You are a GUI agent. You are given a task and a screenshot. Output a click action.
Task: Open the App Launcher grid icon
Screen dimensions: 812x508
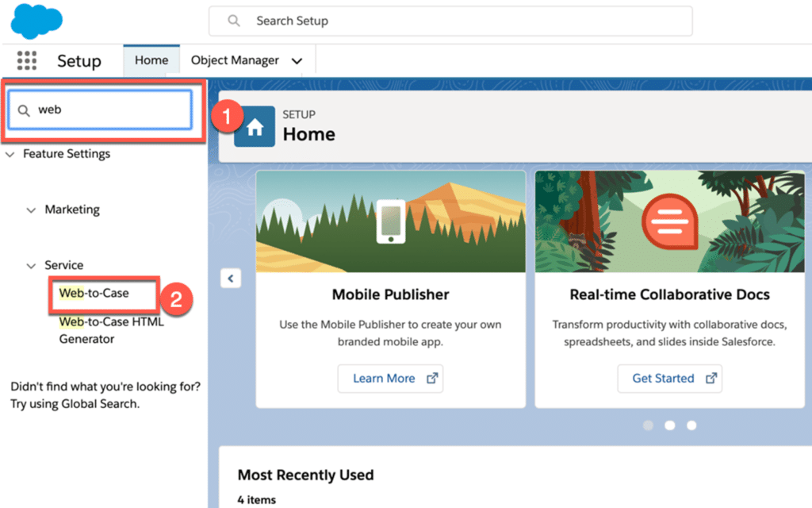click(x=27, y=61)
